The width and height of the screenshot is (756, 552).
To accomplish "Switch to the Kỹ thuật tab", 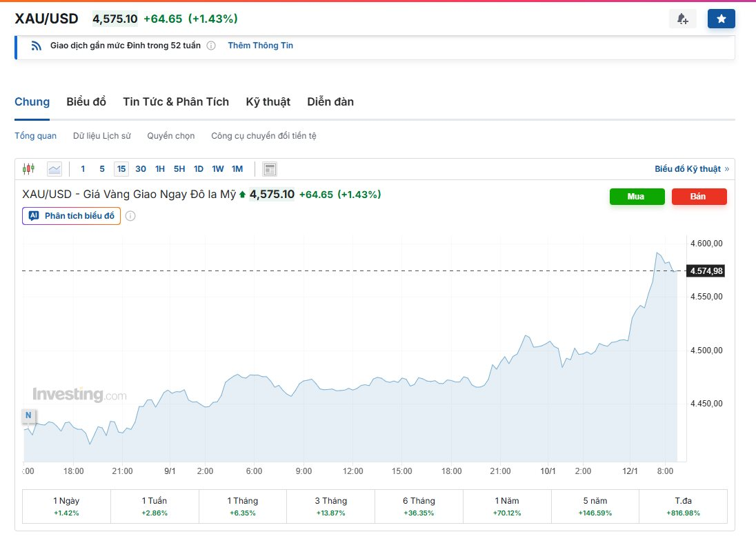I will [268, 102].
